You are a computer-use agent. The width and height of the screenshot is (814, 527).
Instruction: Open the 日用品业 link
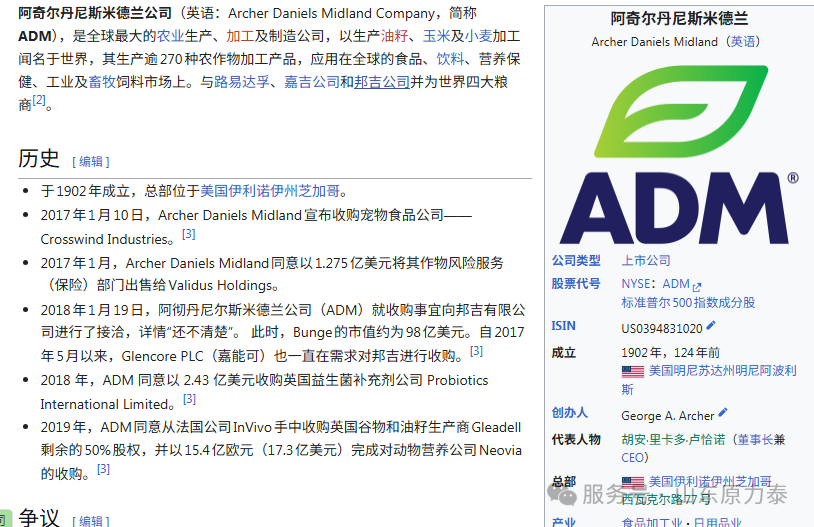[717, 522]
